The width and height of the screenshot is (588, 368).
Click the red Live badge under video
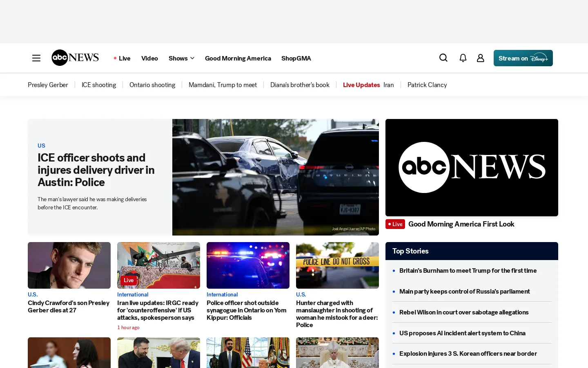coord(395,224)
